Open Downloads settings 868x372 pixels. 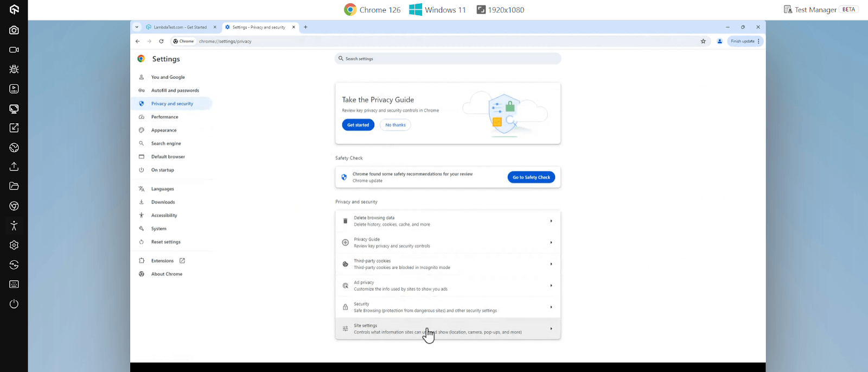(x=163, y=202)
